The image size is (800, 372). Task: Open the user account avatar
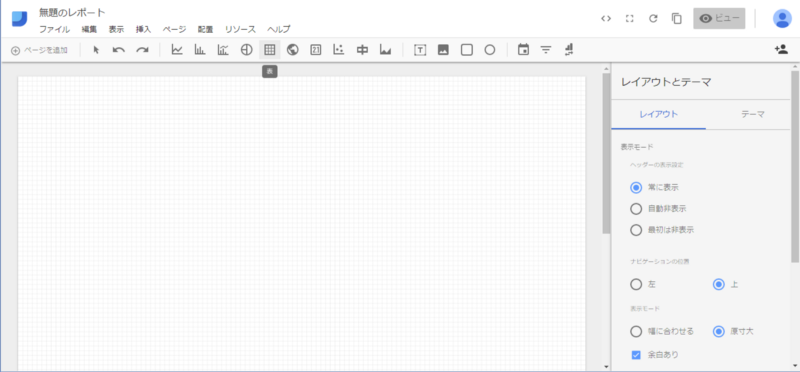[782, 18]
